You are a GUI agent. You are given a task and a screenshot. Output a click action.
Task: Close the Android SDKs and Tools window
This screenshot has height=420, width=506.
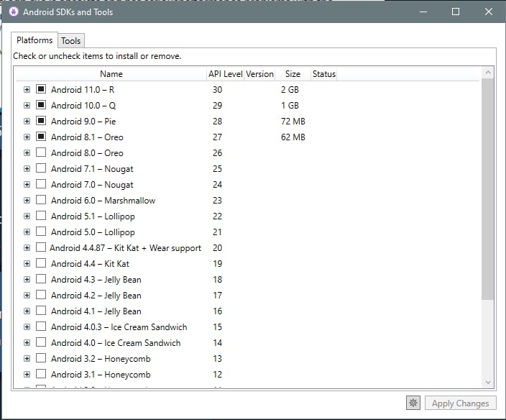click(489, 12)
